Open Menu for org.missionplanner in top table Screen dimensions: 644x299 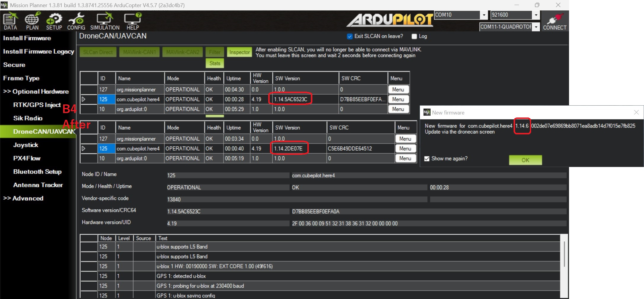click(398, 90)
